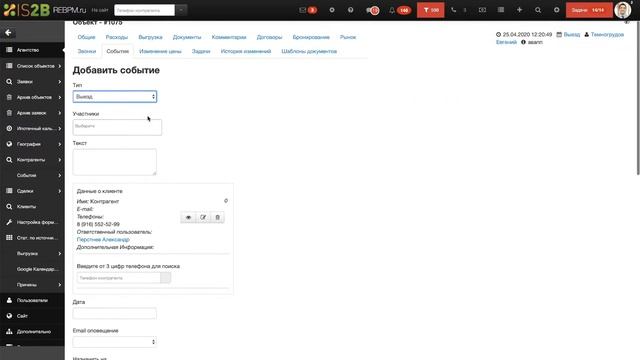Open dropdown next to top search field

point(181,10)
